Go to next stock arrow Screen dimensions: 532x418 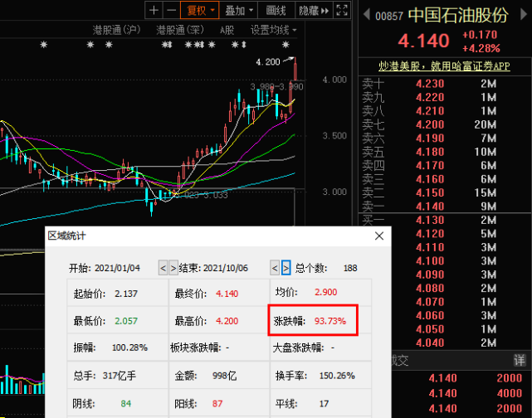pyautogui.click(x=524, y=15)
